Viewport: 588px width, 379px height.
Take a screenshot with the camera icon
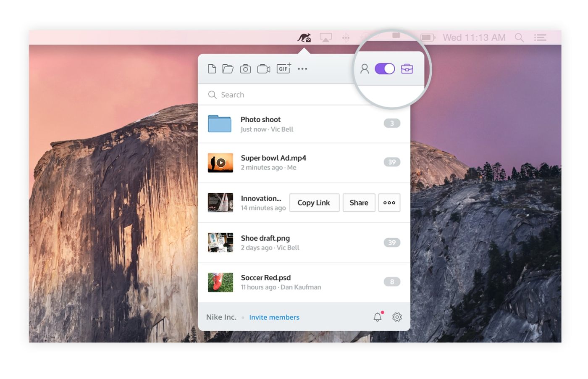246,68
